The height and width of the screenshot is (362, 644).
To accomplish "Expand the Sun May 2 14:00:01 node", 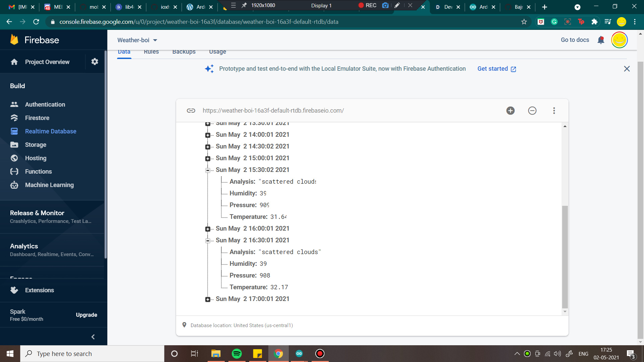I will (208, 135).
